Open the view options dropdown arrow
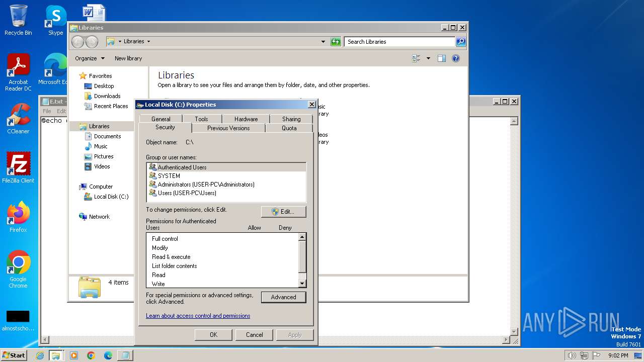 [x=428, y=58]
